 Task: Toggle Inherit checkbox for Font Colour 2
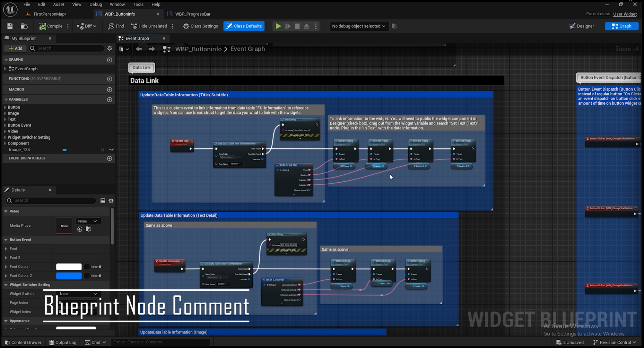pos(87,276)
